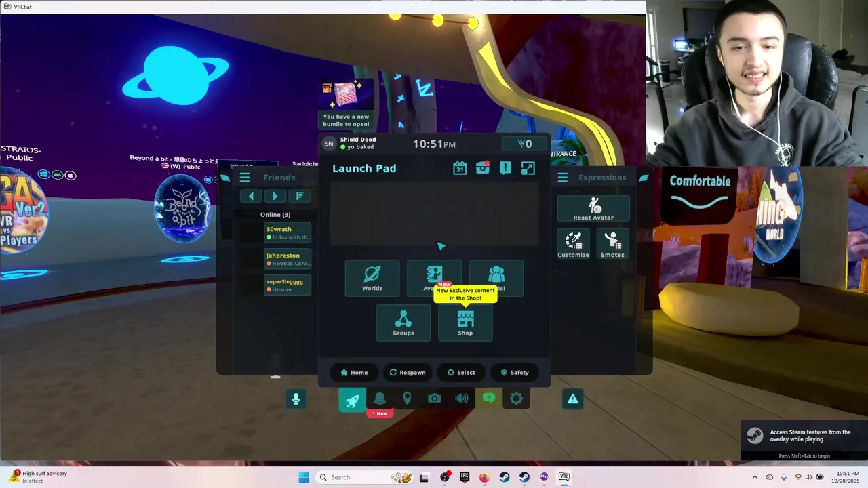Show hidden system tray icons chevron
The image size is (868, 488).
(755, 477)
